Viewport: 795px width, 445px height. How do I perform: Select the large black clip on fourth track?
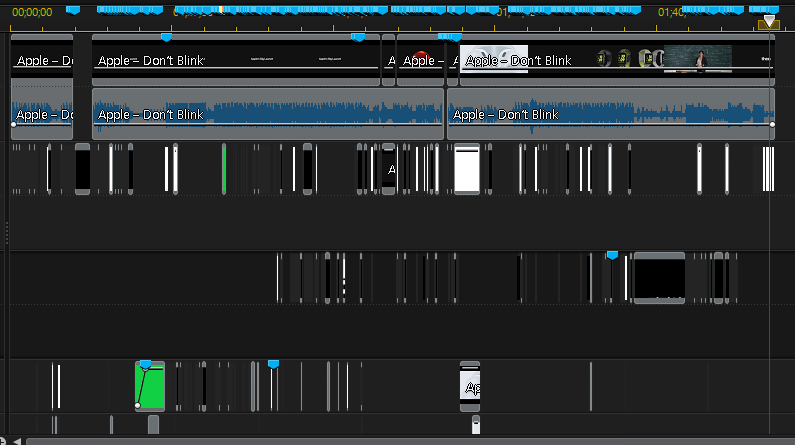(660, 278)
